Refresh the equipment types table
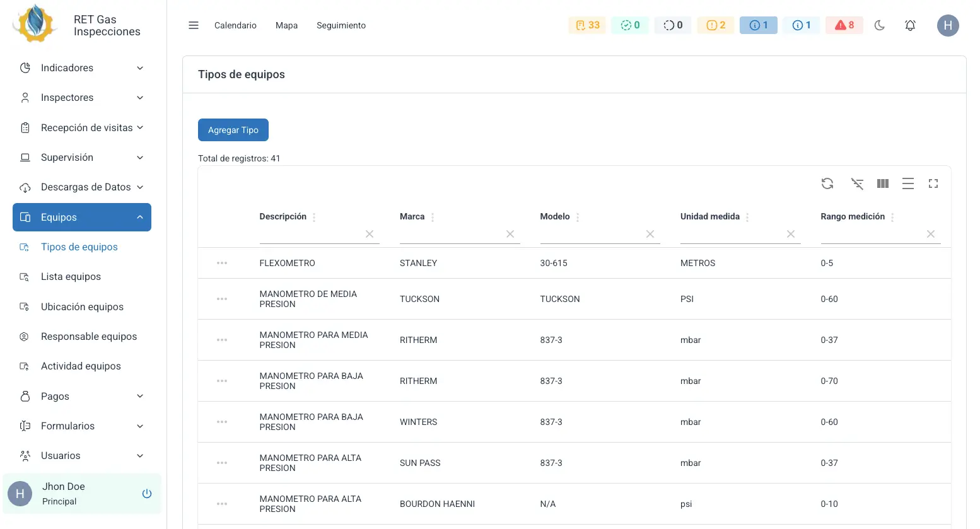 [827, 183]
